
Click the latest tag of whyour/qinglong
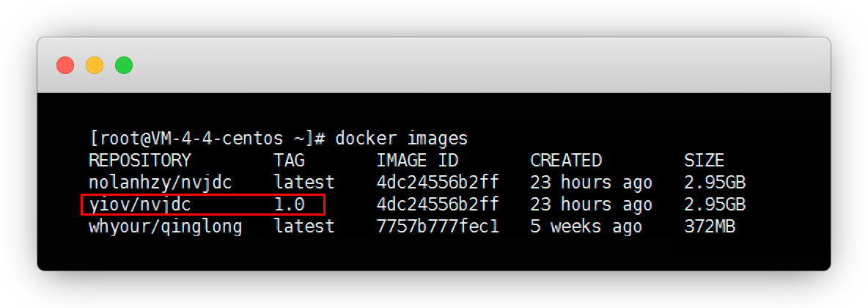click(x=304, y=227)
